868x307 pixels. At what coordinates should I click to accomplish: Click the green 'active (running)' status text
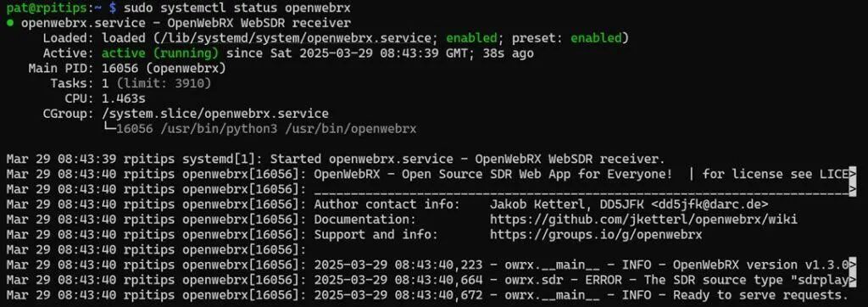(160, 53)
